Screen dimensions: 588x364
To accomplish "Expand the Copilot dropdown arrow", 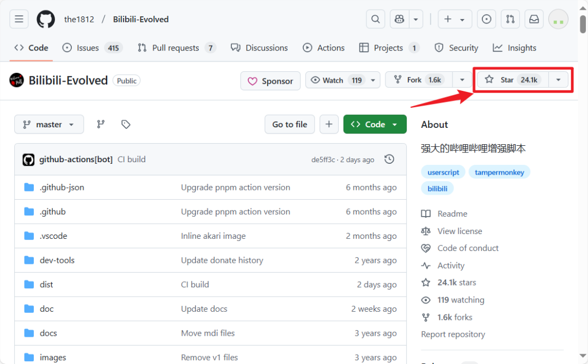I will pyautogui.click(x=416, y=19).
